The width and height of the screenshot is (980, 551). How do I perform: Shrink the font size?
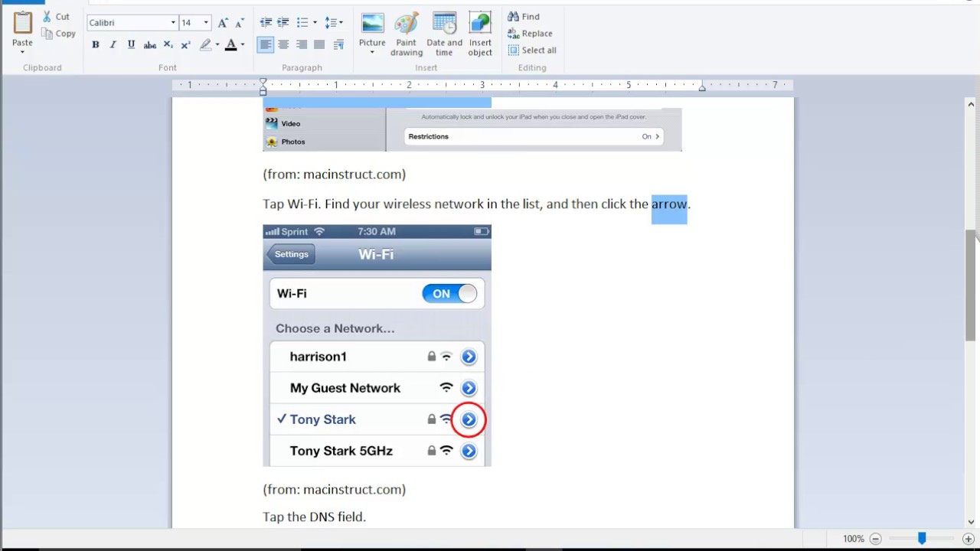tap(240, 23)
